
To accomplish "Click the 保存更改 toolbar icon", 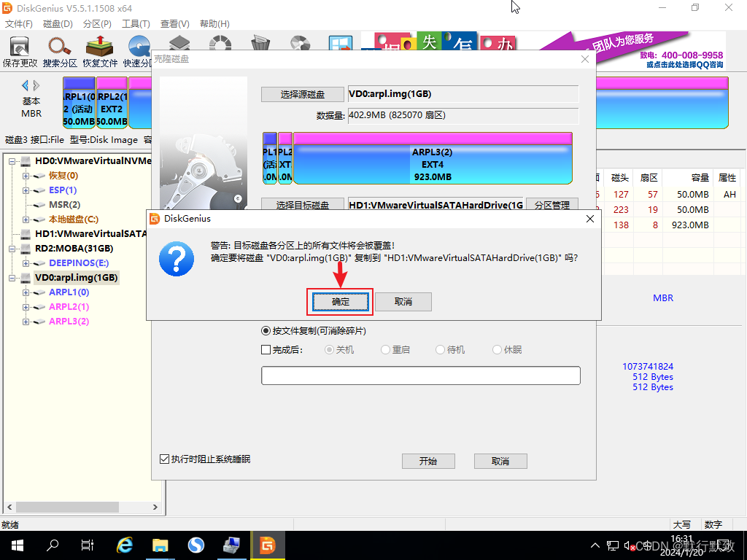I will 20,52.
